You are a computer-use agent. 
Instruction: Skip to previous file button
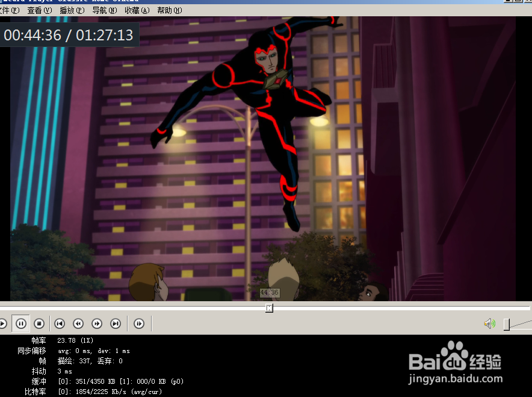tap(60, 324)
